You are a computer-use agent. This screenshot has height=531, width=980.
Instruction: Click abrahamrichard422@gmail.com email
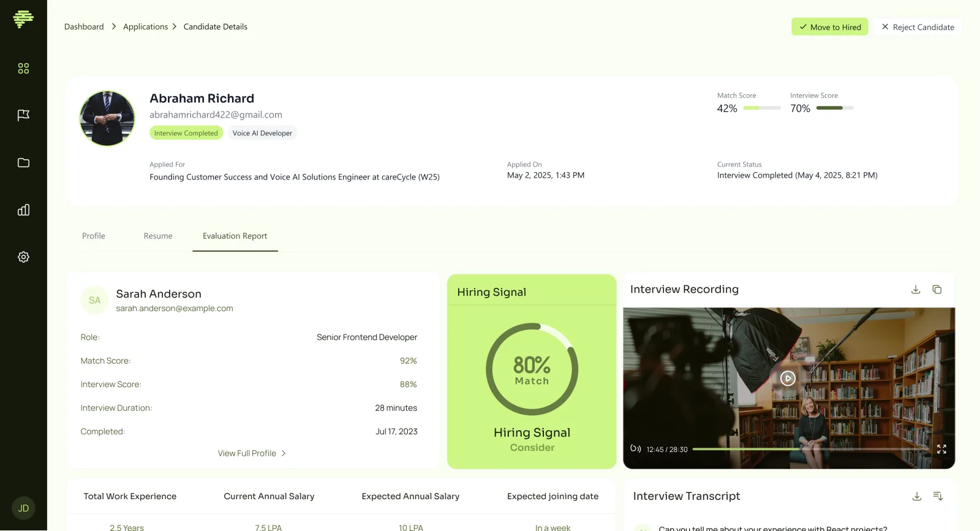(216, 115)
